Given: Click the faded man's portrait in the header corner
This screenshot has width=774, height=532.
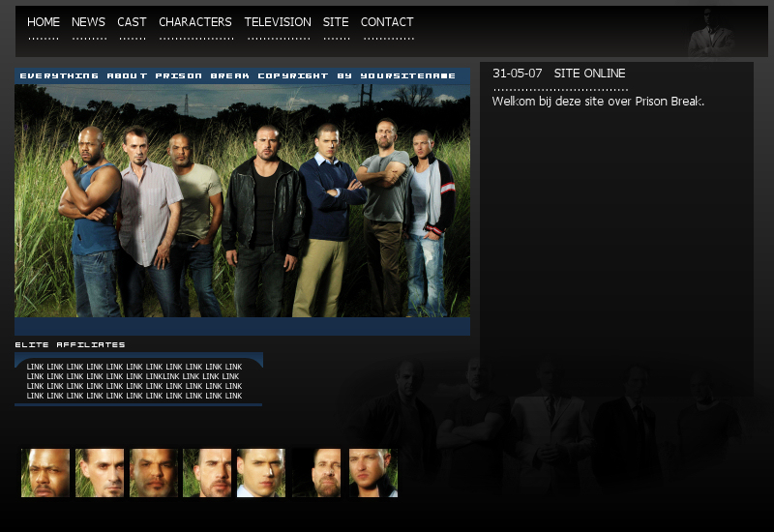Looking at the screenshot, I should coord(712,32).
